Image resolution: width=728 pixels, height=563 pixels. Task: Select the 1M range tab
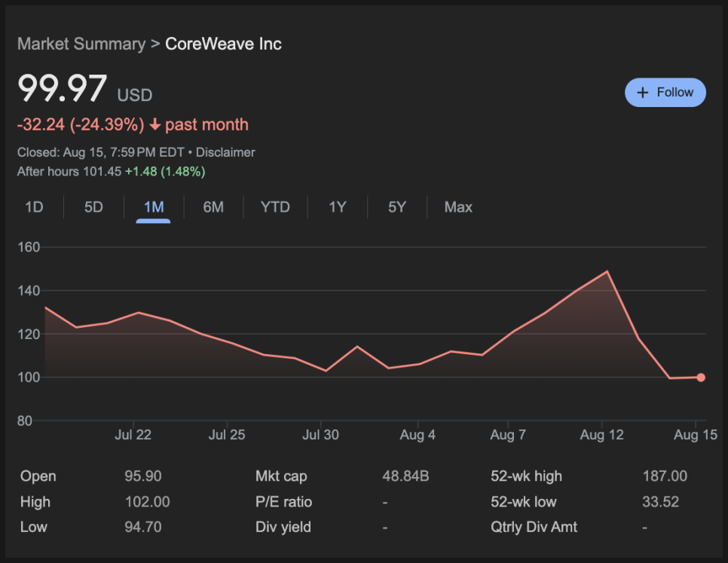click(154, 207)
